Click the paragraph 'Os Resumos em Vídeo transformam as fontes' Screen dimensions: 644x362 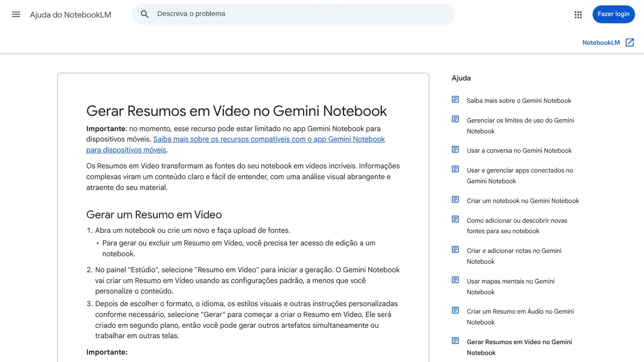coord(243,177)
